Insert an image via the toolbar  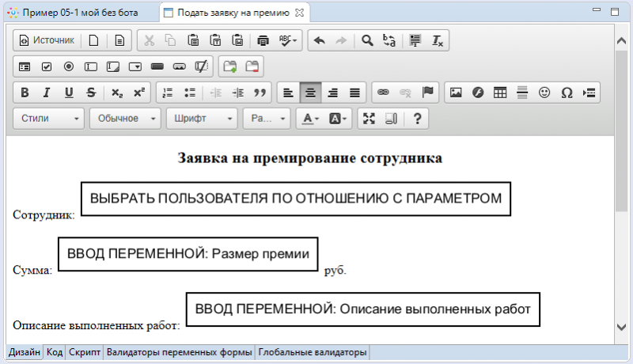click(455, 93)
